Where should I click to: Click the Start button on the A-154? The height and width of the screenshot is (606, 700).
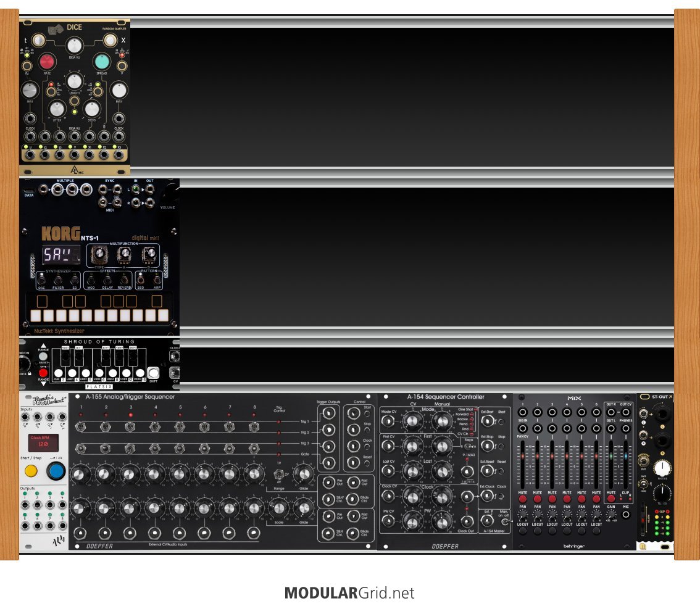pyautogui.click(x=501, y=421)
